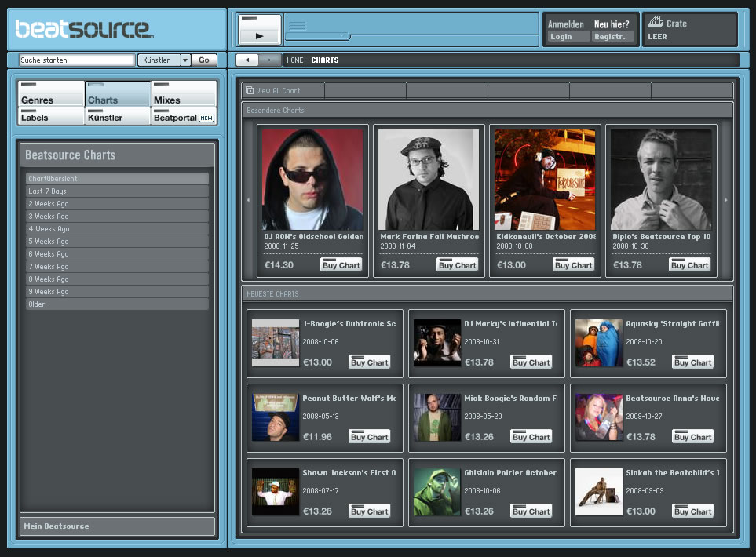Open the Künstler search category dropdown
Screen dimensions: 756x557
[164, 60]
